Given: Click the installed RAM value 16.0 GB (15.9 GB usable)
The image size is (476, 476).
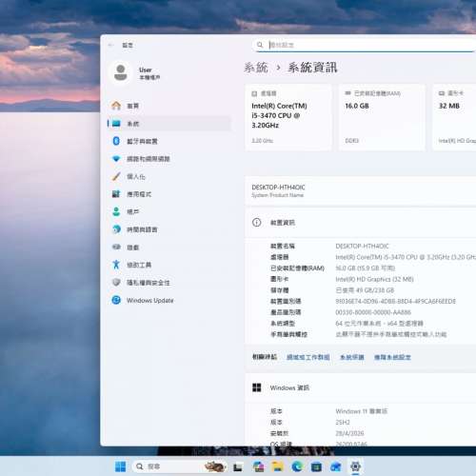Looking at the screenshot, I should pyautogui.click(x=365, y=268).
